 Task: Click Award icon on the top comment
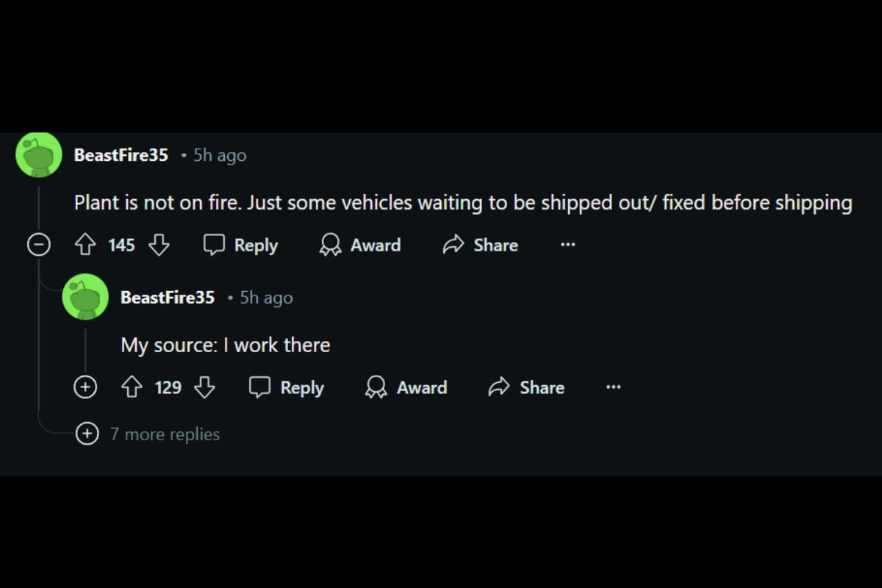coord(331,245)
